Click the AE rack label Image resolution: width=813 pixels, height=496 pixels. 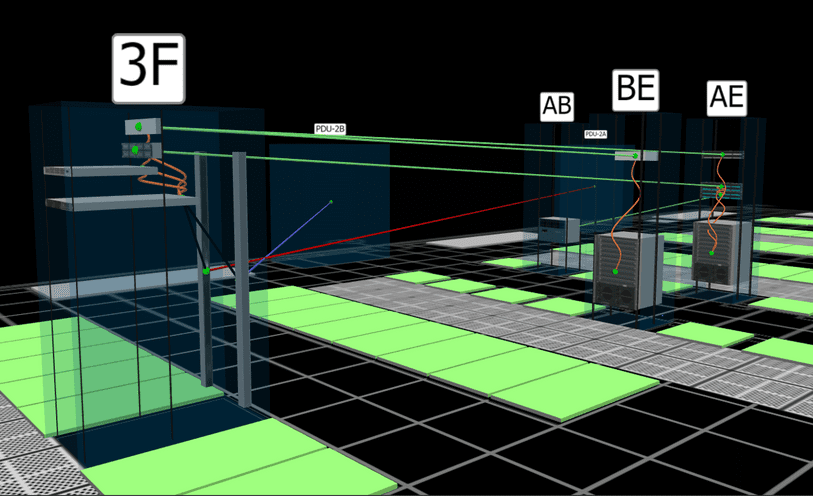pos(726,98)
